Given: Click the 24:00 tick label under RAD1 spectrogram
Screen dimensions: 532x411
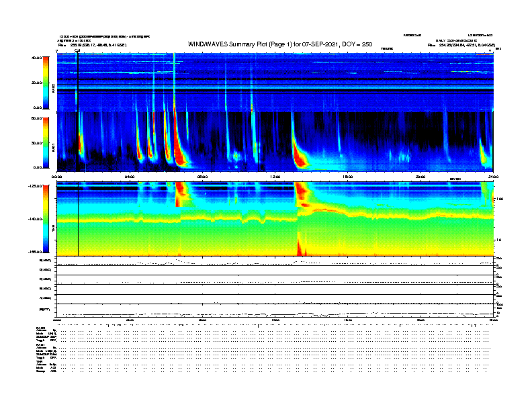Looking at the screenshot, I should click(x=493, y=177).
